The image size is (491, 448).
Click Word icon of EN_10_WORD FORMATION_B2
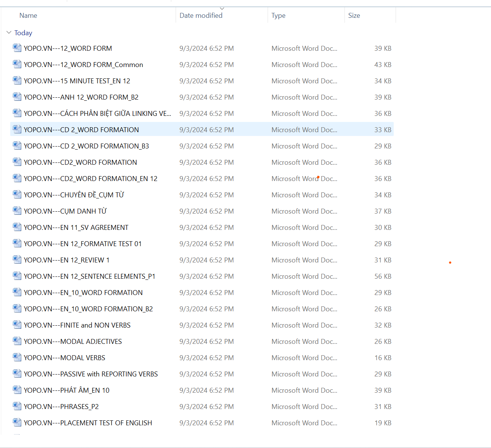(17, 308)
